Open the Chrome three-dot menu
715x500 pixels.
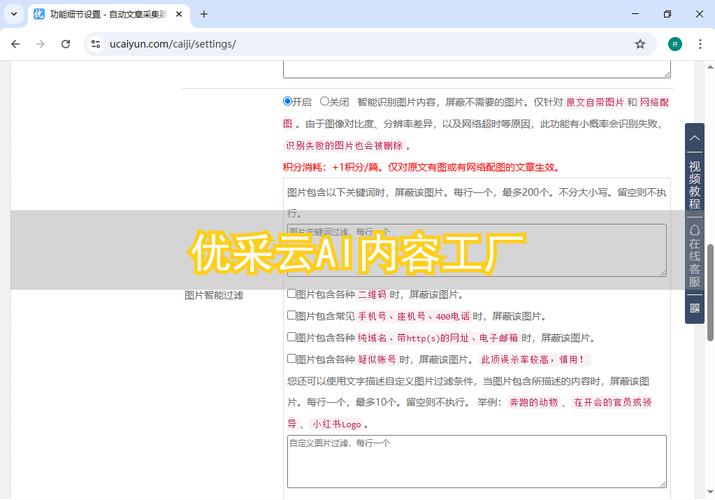(700, 44)
